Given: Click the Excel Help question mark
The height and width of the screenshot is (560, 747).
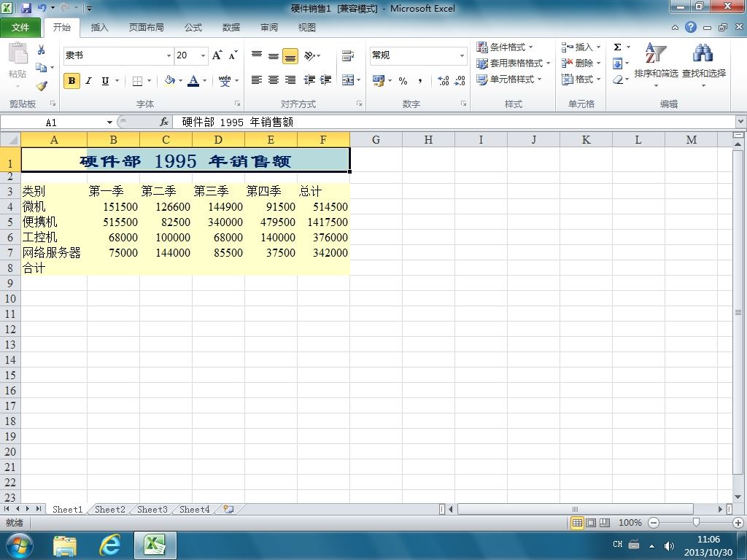Looking at the screenshot, I should (691, 27).
